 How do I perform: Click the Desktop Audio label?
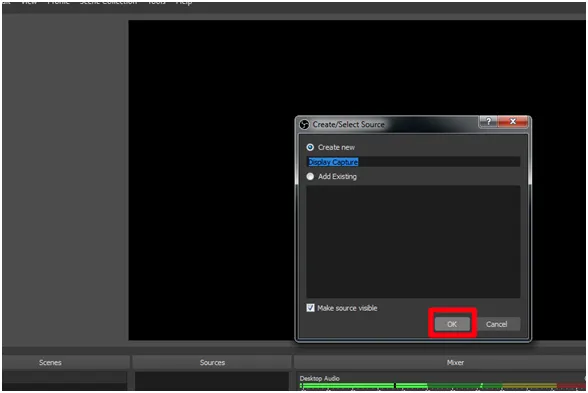[x=320, y=378]
